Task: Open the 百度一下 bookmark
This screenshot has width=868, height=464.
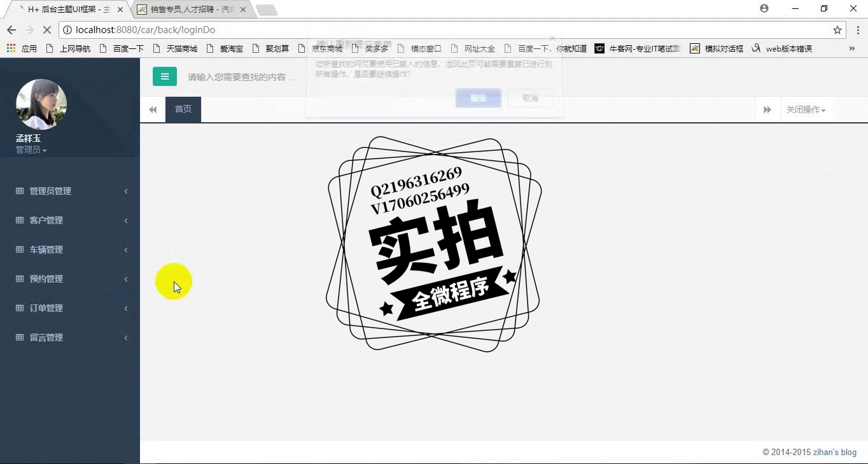Action: tap(122, 48)
